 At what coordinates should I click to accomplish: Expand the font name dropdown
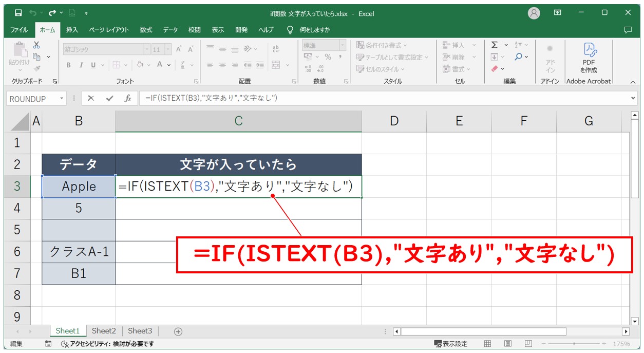pos(147,50)
